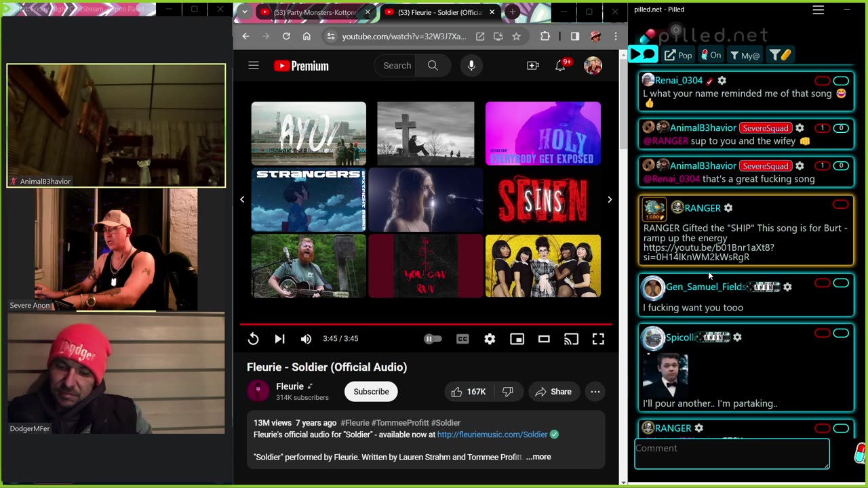Bookmark this page with the star

(x=517, y=37)
